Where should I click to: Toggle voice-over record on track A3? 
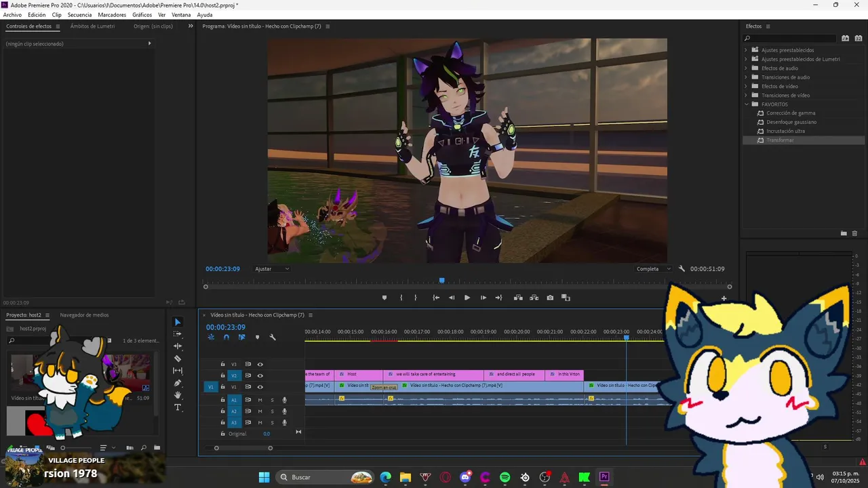[x=284, y=422]
